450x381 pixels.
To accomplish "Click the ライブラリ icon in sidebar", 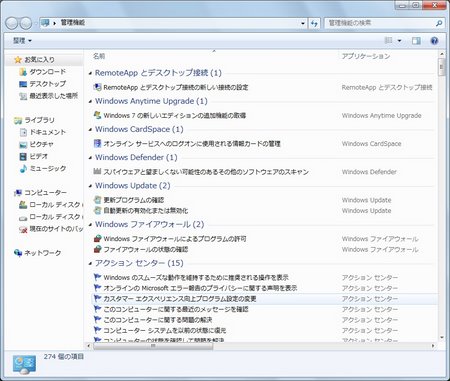I will [x=18, y=120].
